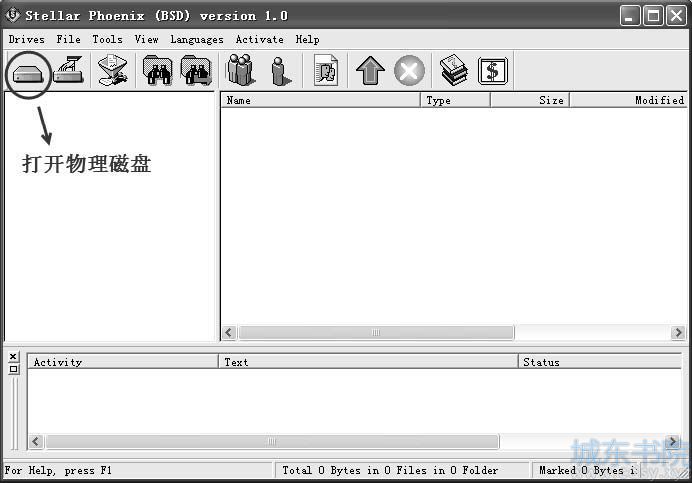
Task: Click file list scrollbar right arrow
Action: pos(678,332)
